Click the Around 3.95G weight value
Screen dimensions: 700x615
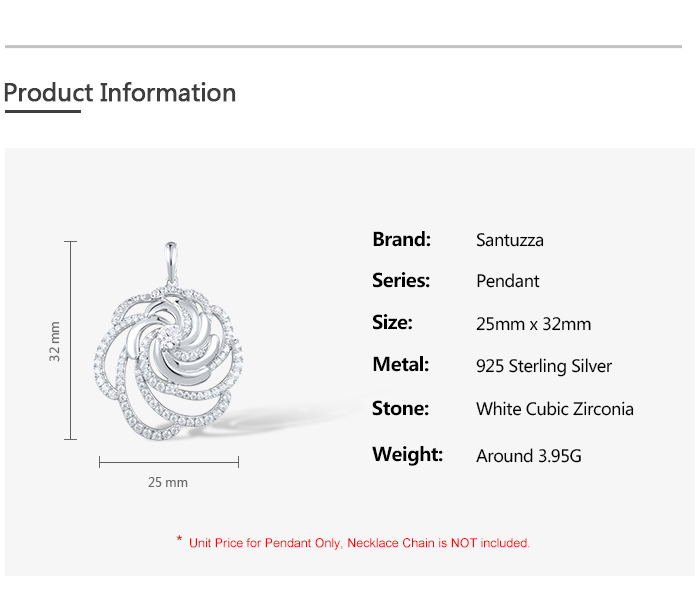tap(529, 456)
